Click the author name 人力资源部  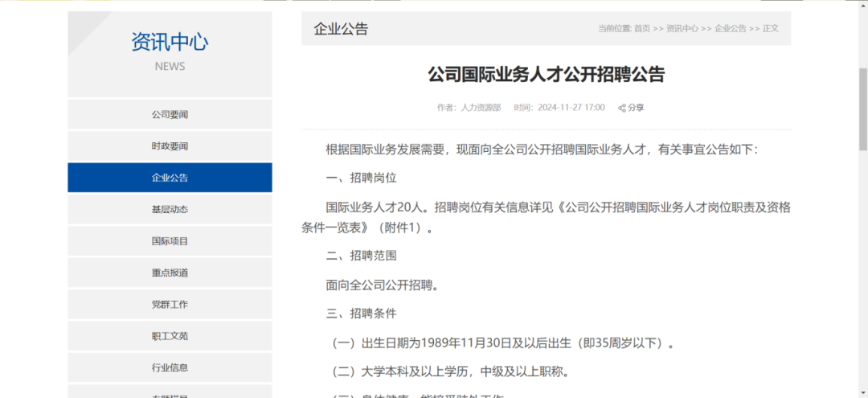[x=481, y=108]
